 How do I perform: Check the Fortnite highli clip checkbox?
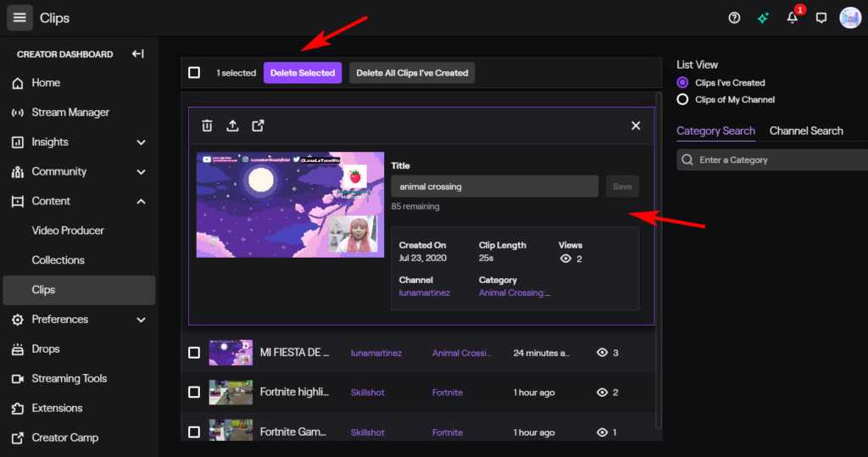click(x=194, y=393)
